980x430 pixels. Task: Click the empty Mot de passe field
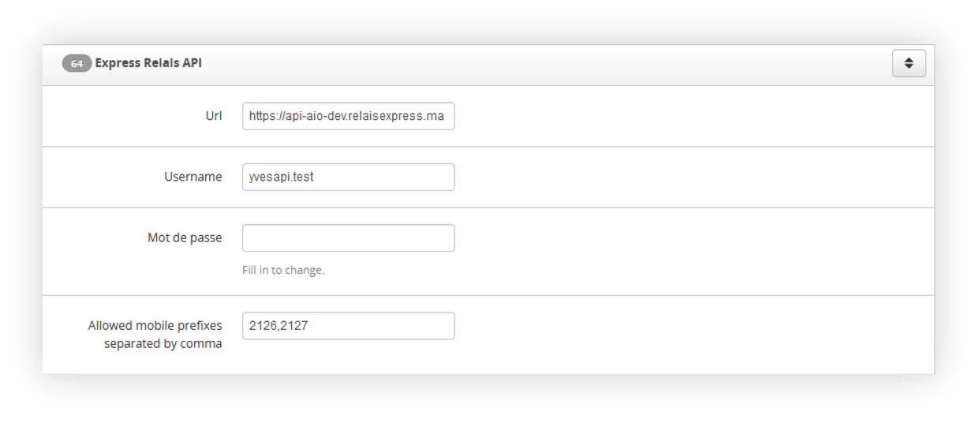348,238
